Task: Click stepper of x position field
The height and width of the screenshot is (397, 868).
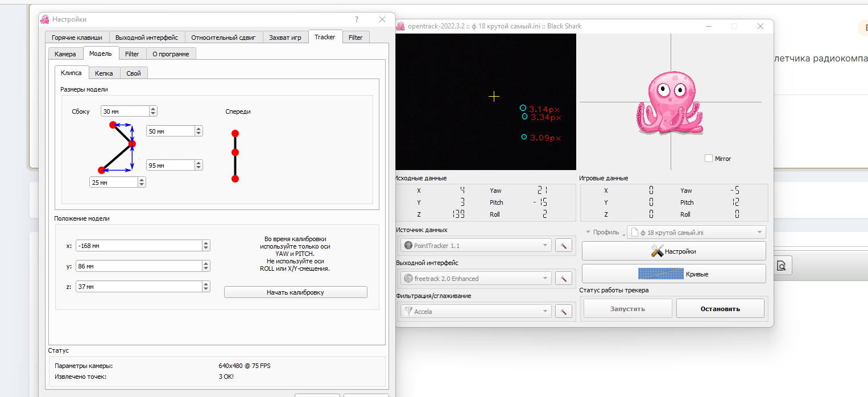Action: pos(206,246)
